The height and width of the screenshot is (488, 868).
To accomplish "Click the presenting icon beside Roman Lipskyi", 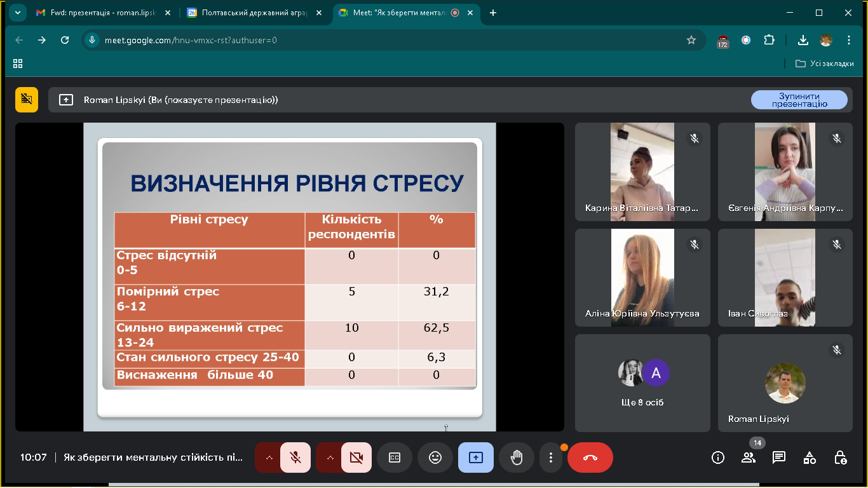I will (66, 100).
